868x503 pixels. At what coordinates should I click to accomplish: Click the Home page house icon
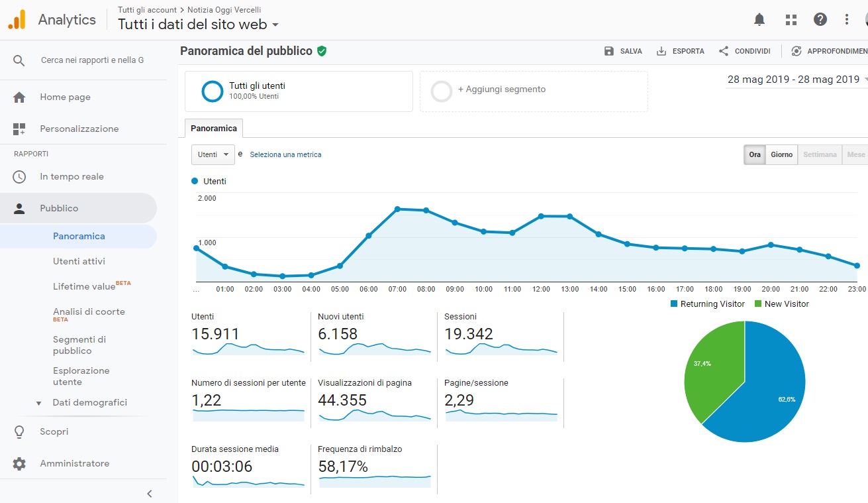pos(19,97)
